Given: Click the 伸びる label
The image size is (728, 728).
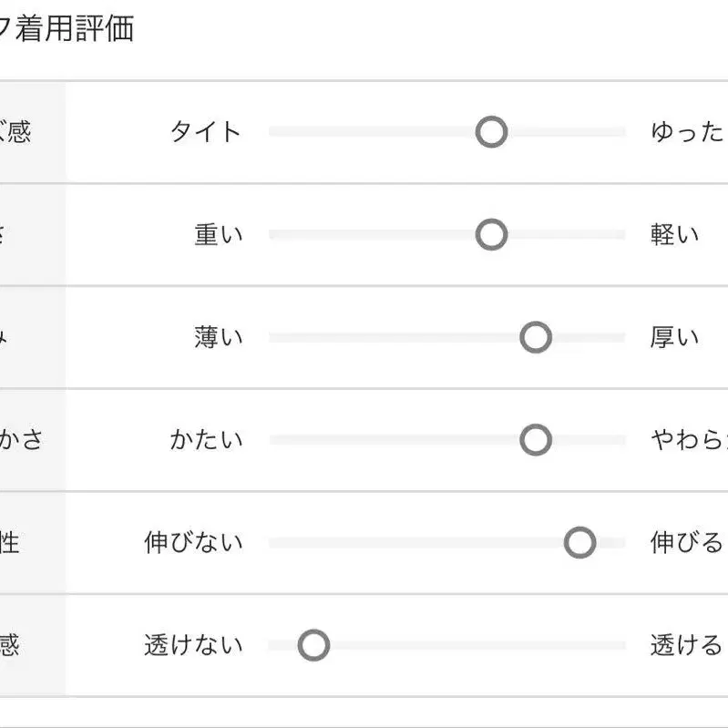Looking at the screenshot, I should tap(686, 543).
